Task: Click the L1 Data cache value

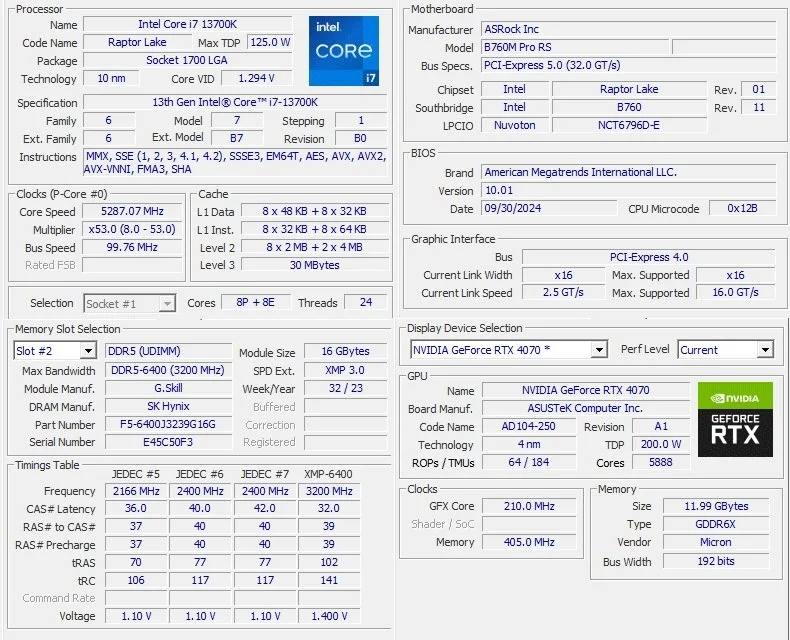Action: click(x=315, y=211)
